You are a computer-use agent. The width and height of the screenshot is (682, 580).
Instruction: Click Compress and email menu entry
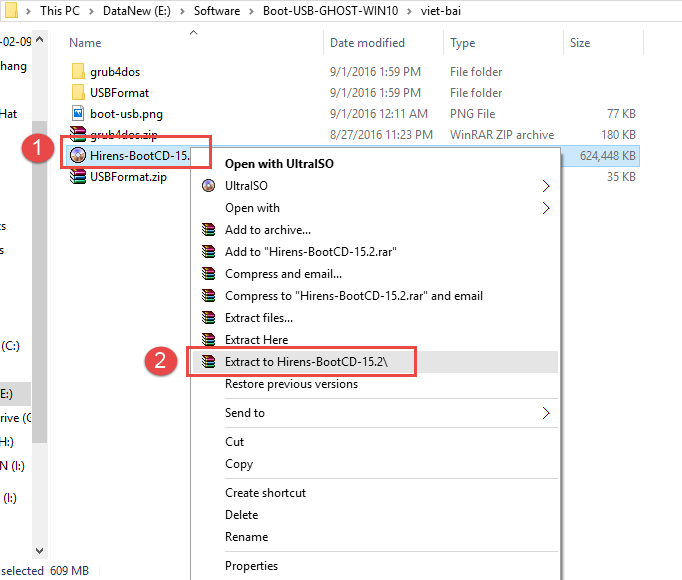click(x=283, y=274)
